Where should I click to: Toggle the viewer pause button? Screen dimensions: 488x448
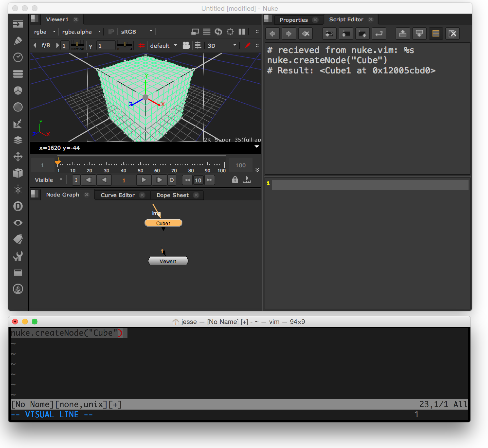pos(242,32)
